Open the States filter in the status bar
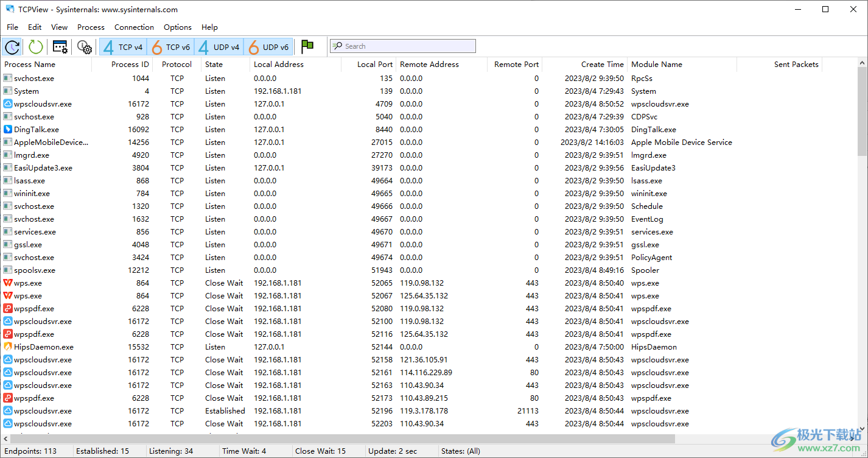This screenshot has width=868, height=458. tap(461, 451)
